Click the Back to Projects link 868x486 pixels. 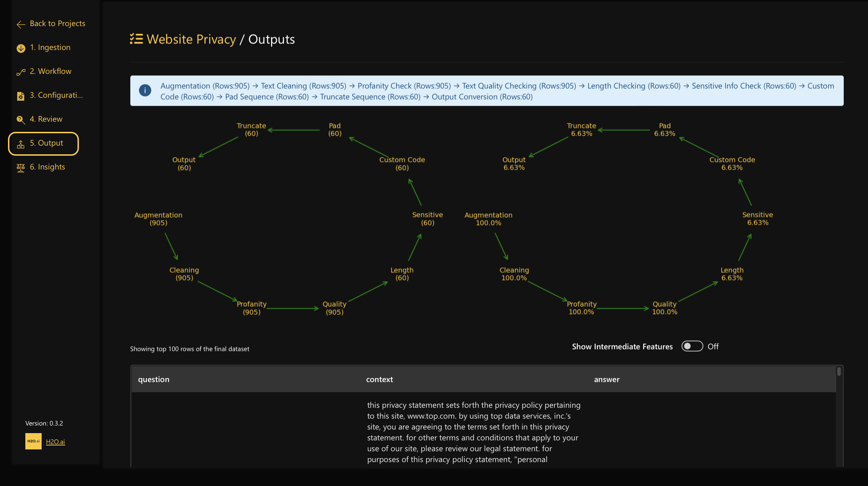[57, 24]
